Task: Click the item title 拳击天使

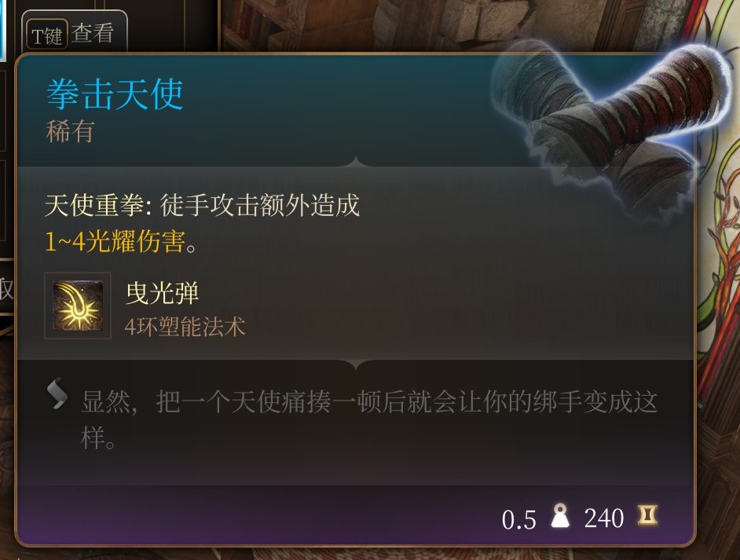Action: (115, 95)
